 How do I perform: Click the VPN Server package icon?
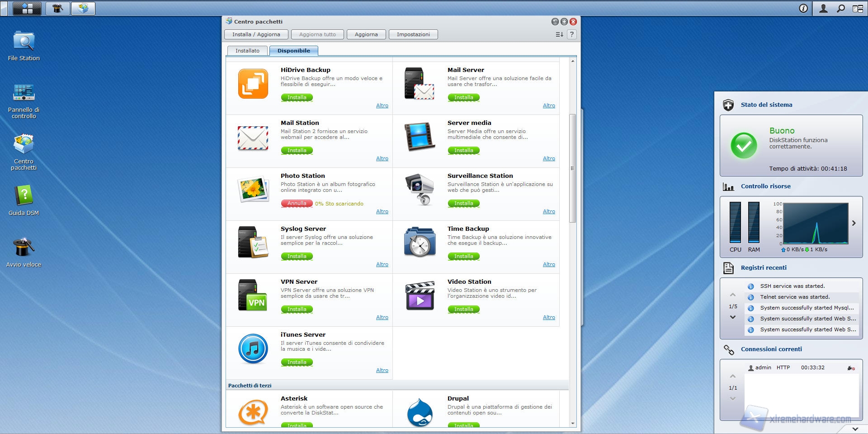253,296
